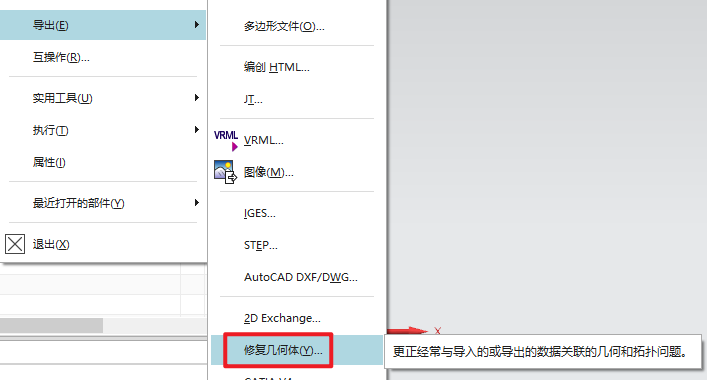Image resolution: width=707 pixels, height=380 pixels.
Task: Expand the 导出(E) submenu arrow
Action: (197, 25)
